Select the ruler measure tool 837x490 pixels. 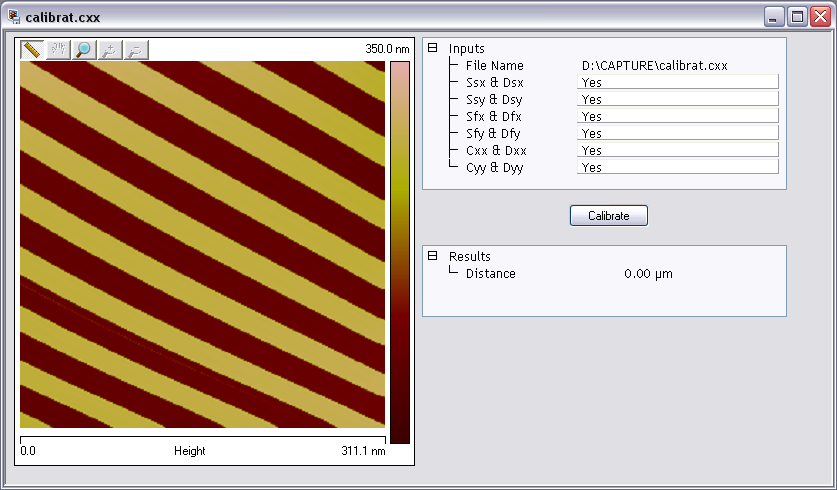click(x=32, y=50)
